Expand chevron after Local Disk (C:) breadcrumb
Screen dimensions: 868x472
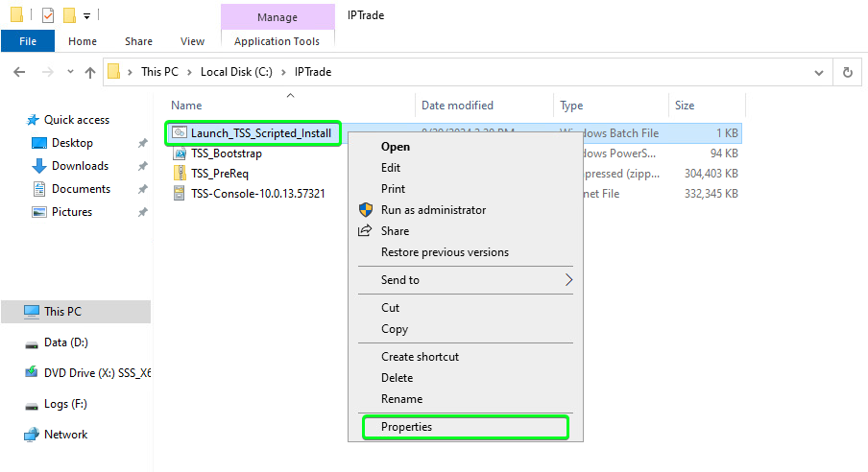coord(283,72)
